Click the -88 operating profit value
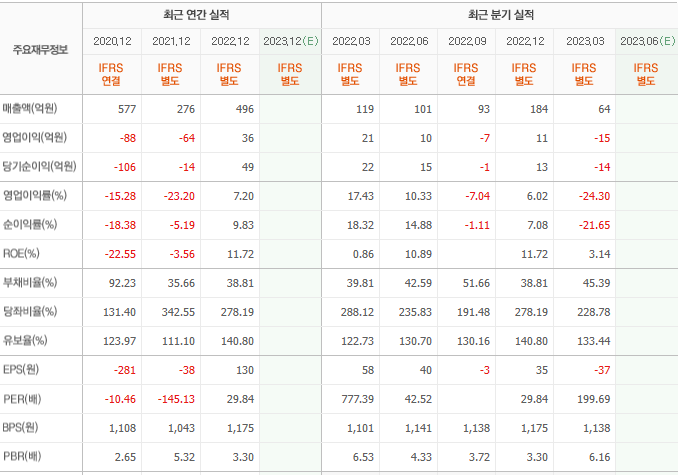 (x=128, y=138)
